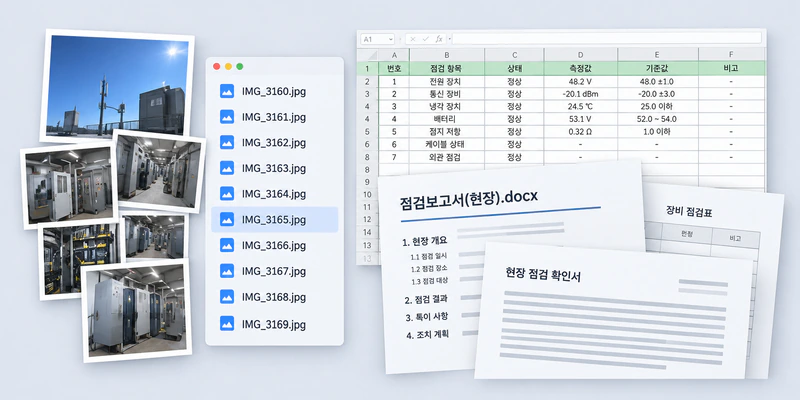Expand the small arrow right of the fx icon
This screenshot has height=400, width=800.
[x=449, y=39]
